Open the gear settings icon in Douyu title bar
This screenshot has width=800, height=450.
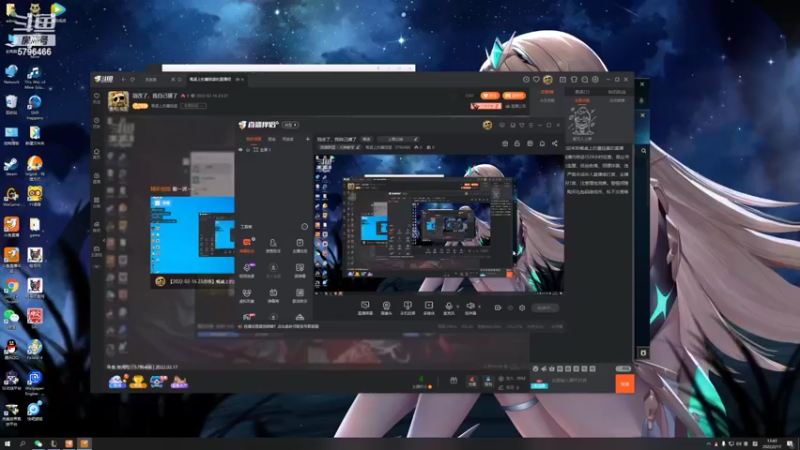595,80
